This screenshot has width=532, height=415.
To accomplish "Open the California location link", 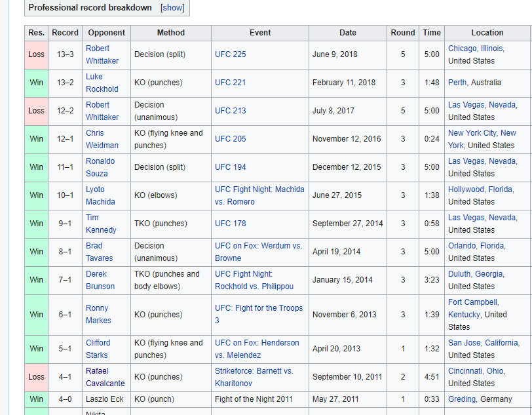I will 501,343.
